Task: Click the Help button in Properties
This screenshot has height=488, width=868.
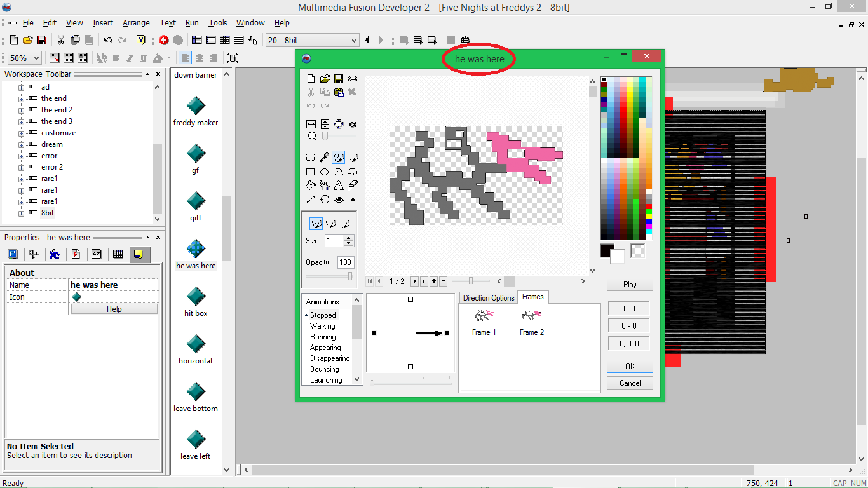Action: tap(114, 309)
